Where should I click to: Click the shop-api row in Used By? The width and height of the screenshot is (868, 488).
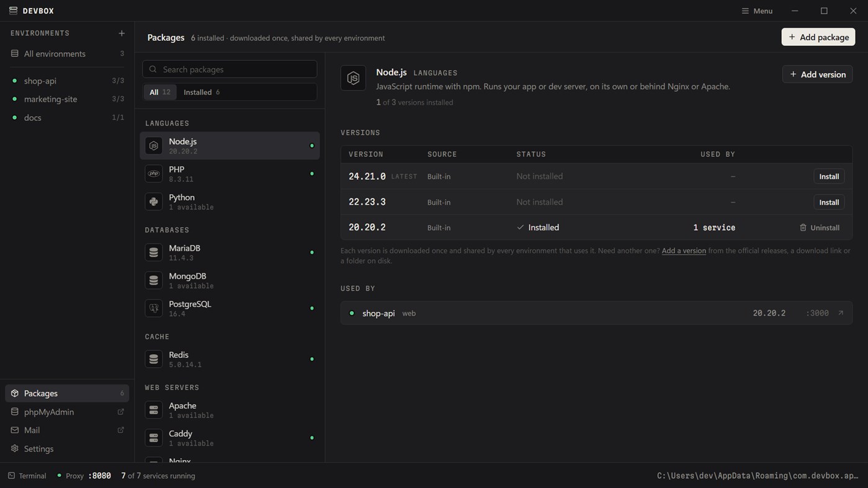[596, 313]
